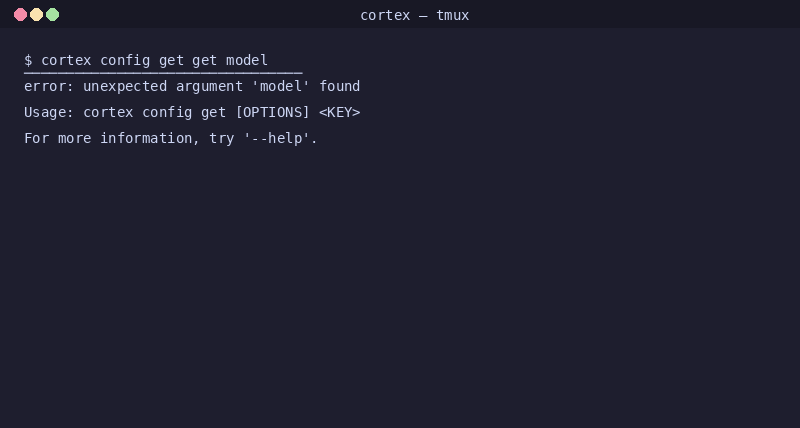Image resolution: width=800 pixels, height=428 pixels.
Task: Click the underline below the command line
Action: coord(163,73)
